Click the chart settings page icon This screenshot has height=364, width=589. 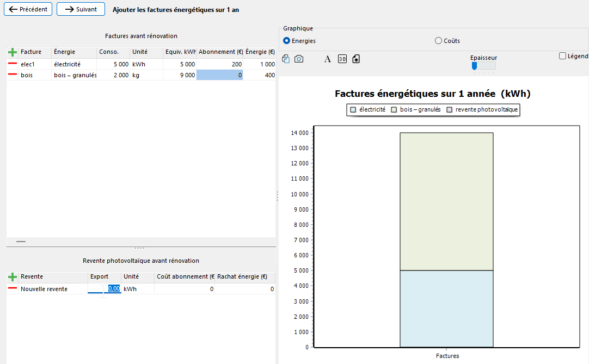click(356, 59)
